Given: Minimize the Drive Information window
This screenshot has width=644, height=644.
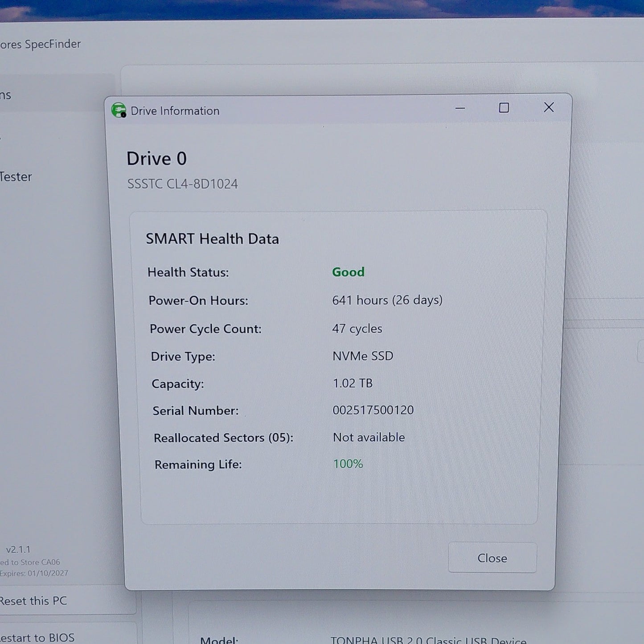Looking at the screenshot, I should (x=460, y=108).
